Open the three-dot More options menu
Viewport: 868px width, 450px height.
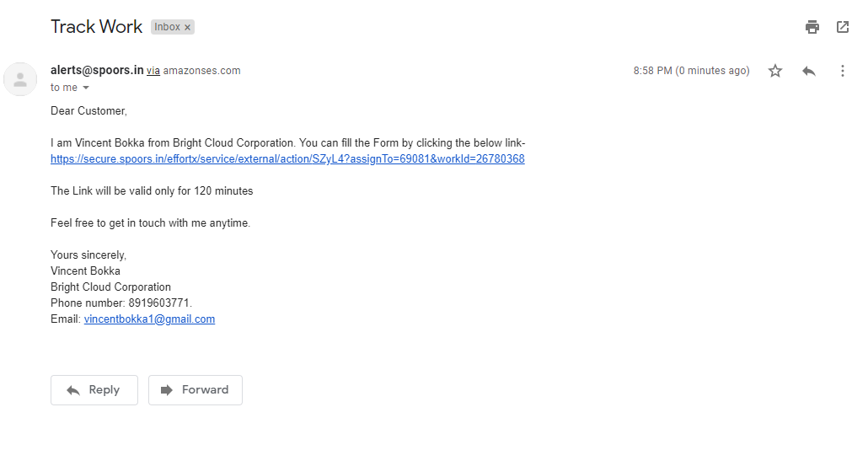click(x=842, y=71)
